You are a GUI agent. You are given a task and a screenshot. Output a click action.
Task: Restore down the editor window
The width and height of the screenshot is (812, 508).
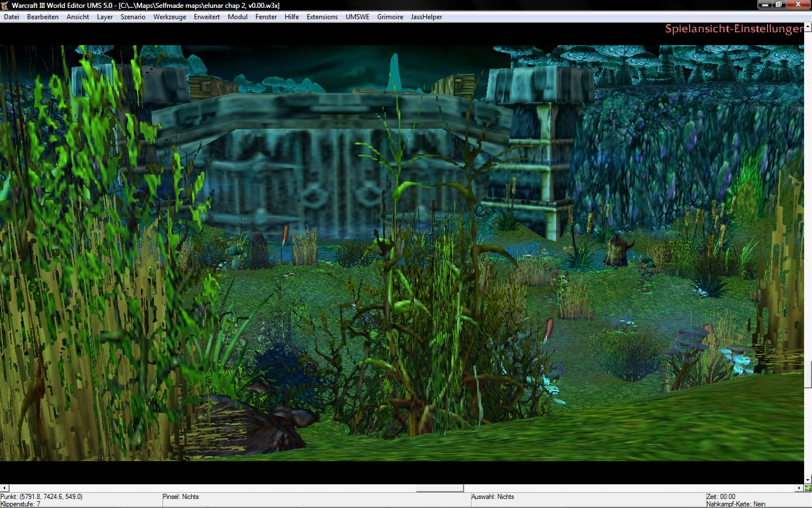(779, 4)
